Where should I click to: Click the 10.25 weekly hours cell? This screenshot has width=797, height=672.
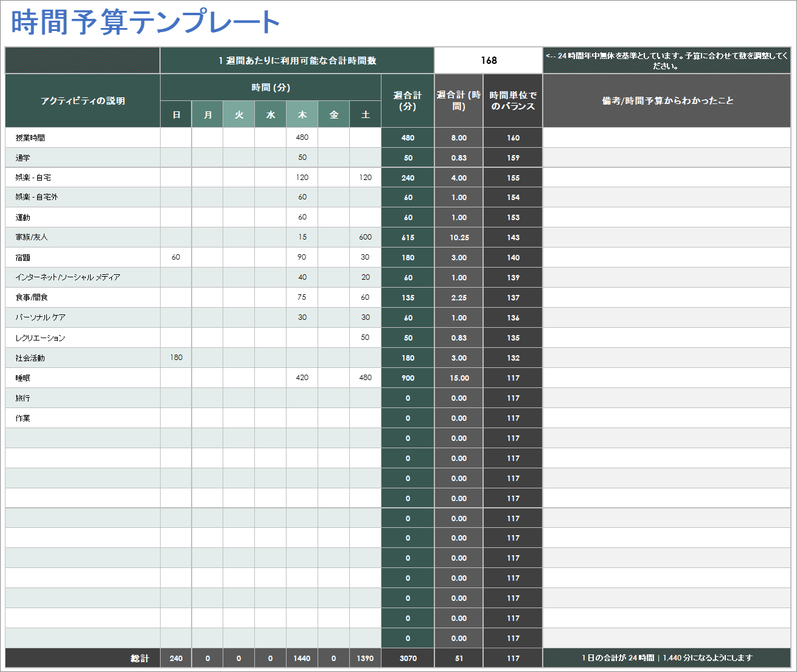459,237
